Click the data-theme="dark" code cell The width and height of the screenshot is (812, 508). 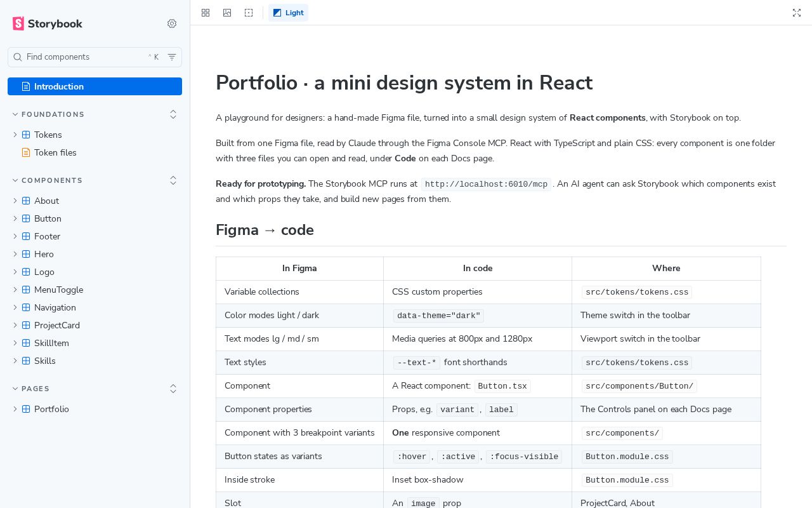(438, 316)
